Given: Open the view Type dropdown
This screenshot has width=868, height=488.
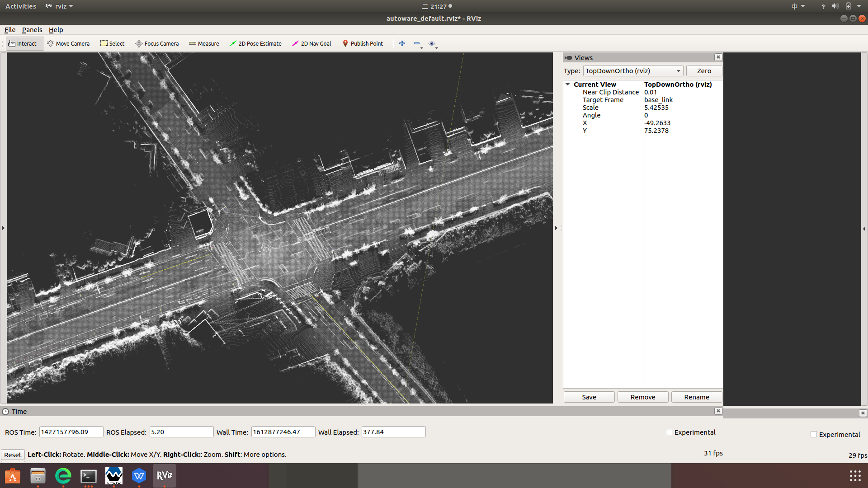Looking at the screenshot, I should click(x=633, y=71).
